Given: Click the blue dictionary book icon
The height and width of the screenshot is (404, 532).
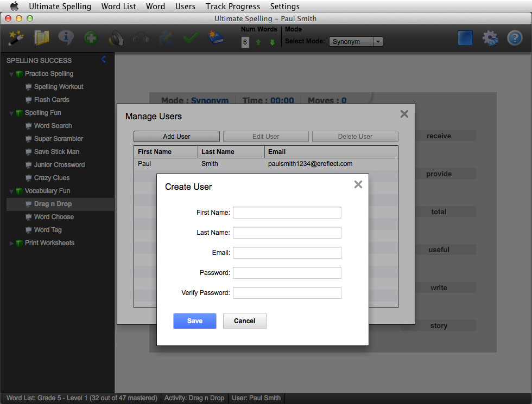Looking at the screenshot, I should tap(216, 38).
